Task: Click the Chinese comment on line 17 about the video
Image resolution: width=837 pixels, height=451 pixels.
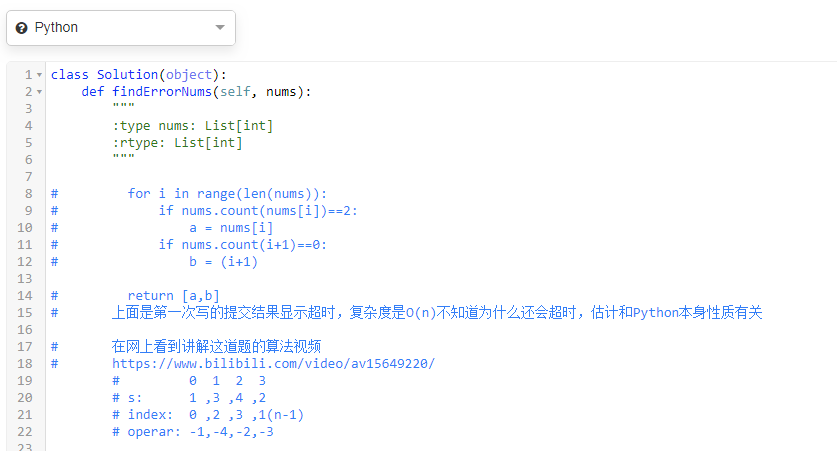Action: [x=216, y=346]
